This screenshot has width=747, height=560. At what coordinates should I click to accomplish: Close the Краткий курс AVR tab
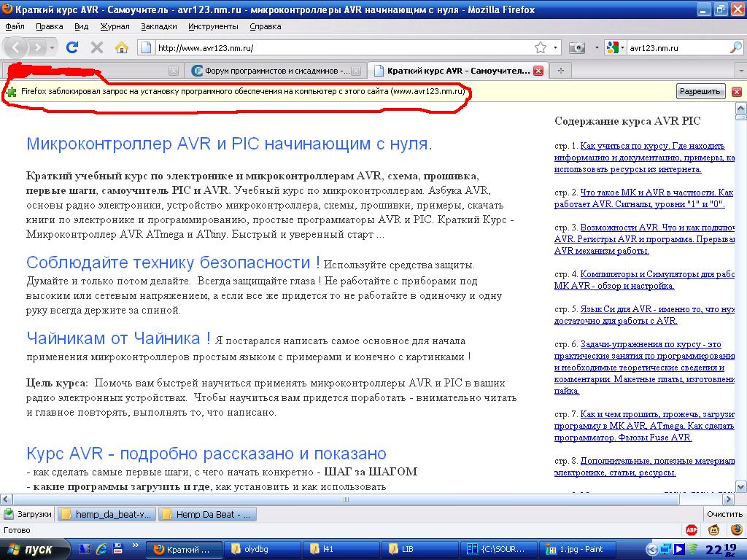[538, 71]
